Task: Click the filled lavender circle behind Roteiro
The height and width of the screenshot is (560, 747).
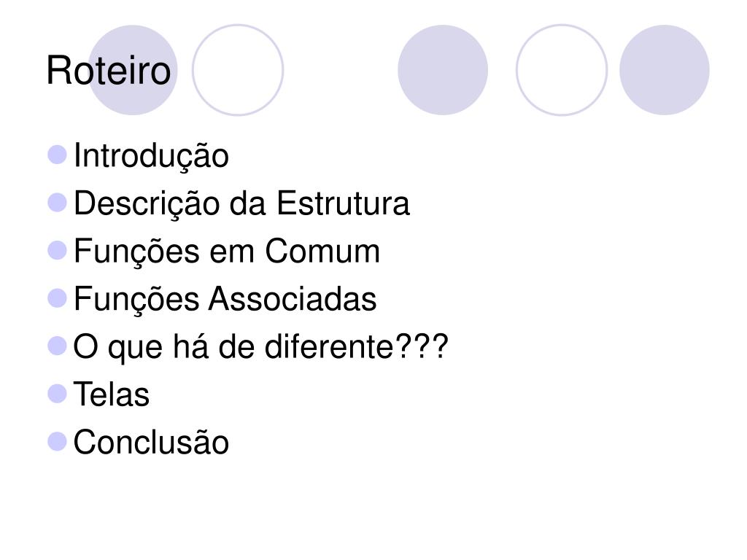Action: pyautogui.click(x=133, y=70)
